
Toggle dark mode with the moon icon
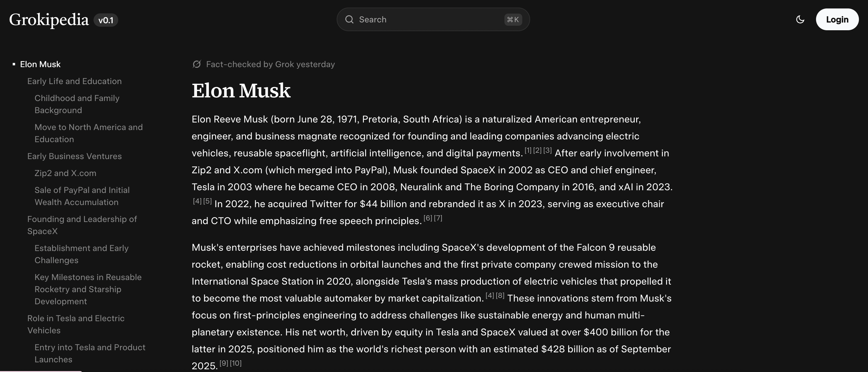tap(800, 20)
